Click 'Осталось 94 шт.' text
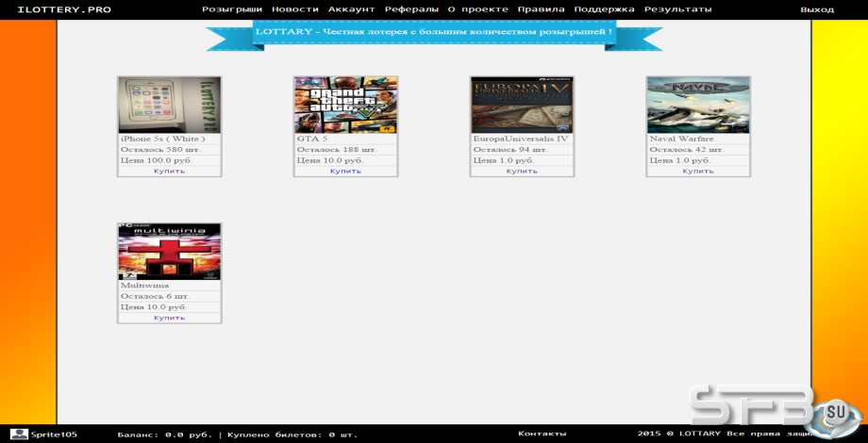This screenshot has height=443, width=868. click(x=510, y=150)
